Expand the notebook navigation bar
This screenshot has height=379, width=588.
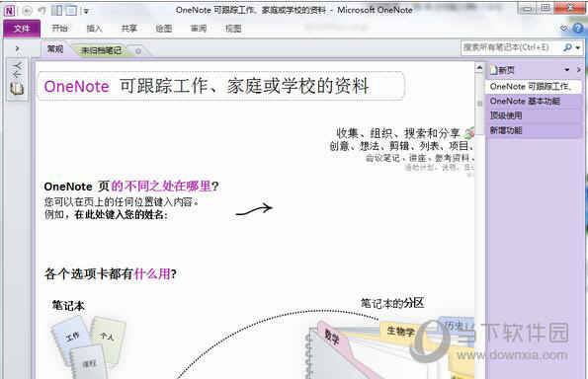click(x=17, y=48)
